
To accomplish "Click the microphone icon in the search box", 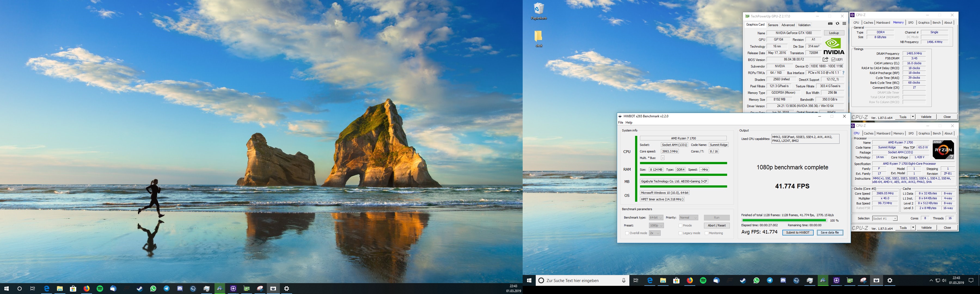I will click(624, 280).
